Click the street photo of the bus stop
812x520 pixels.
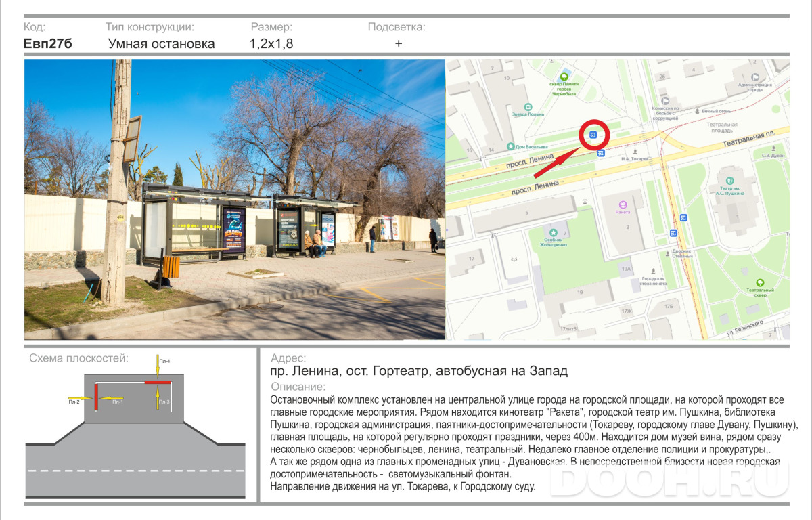pyautogui.click(x=235, y=199)
